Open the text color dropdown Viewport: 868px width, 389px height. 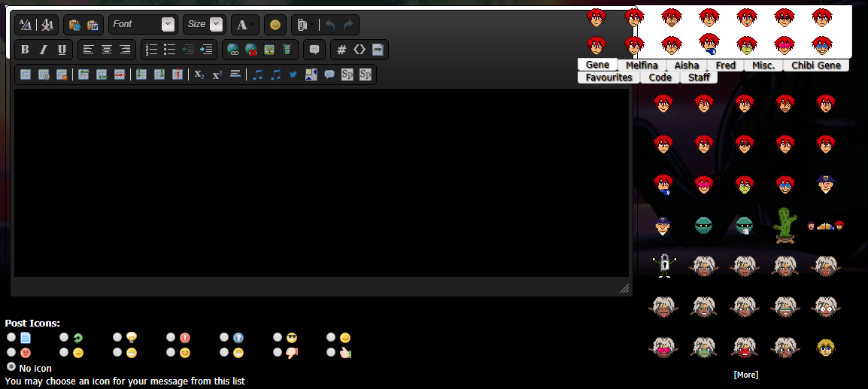click(244, 24)
